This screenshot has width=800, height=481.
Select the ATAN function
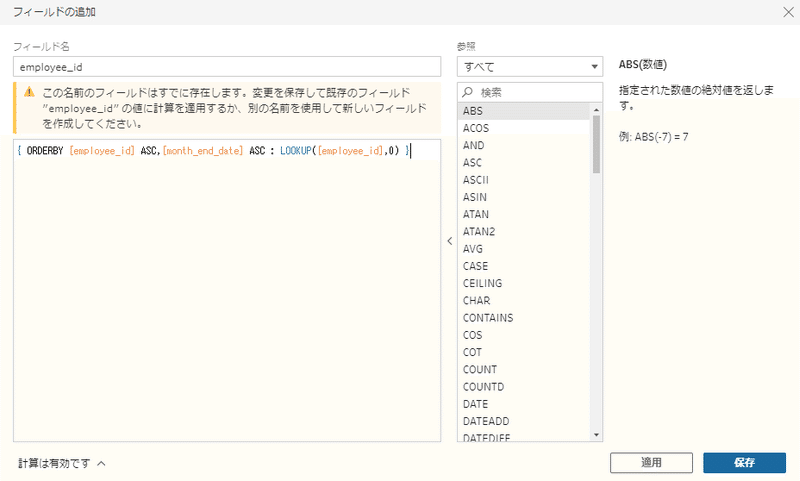pos(523,214)
